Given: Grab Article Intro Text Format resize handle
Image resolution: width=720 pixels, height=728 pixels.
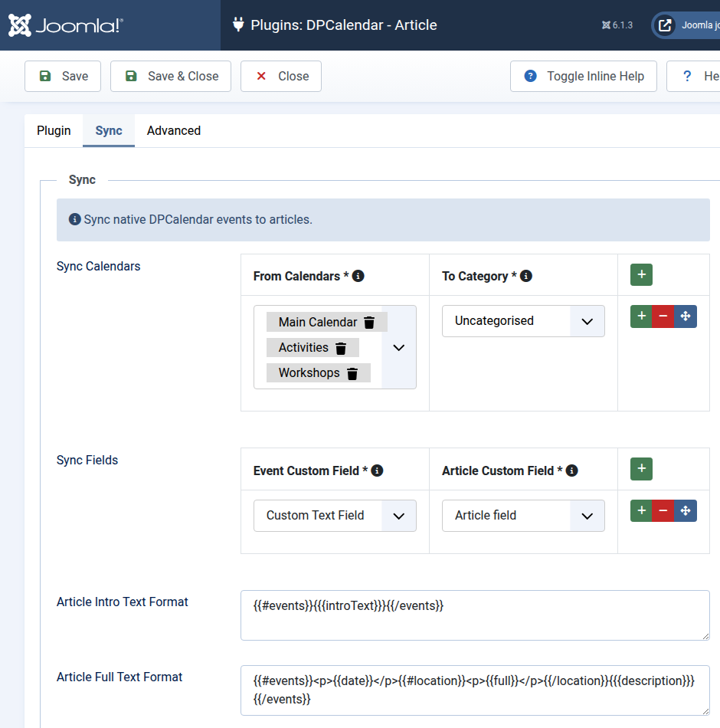Looking at the screenshot, I should click(705, 636).
